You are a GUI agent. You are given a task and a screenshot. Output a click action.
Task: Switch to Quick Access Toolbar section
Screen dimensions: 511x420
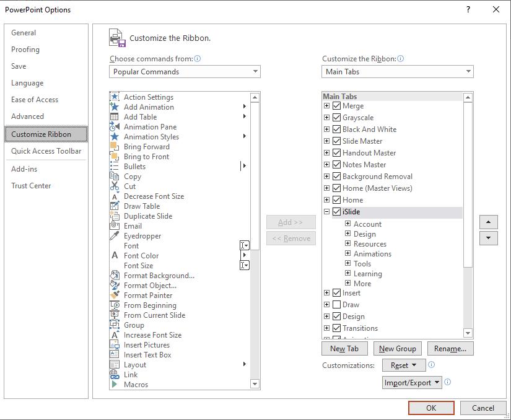pos(46,151)
